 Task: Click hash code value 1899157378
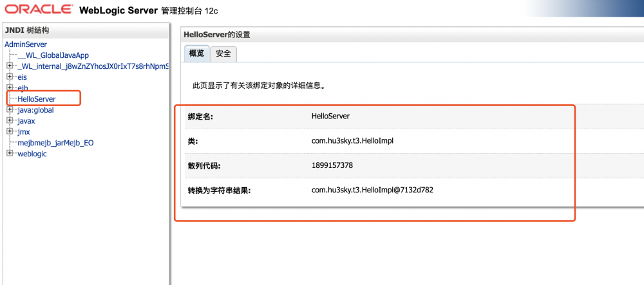(332, 166)
